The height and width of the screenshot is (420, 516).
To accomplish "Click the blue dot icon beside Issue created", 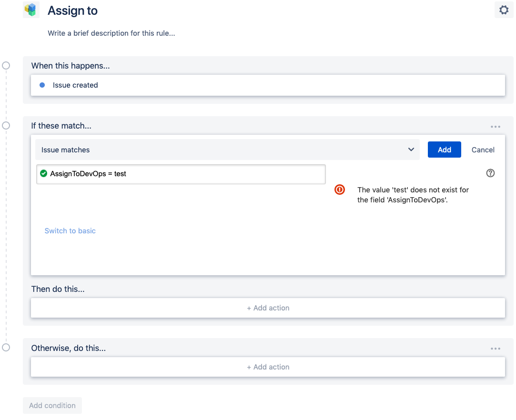I will [x=42, y=85].
